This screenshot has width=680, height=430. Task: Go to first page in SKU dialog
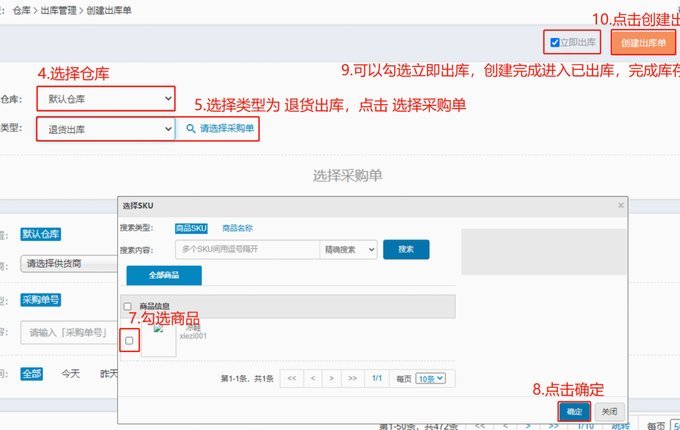click(292, 378)
